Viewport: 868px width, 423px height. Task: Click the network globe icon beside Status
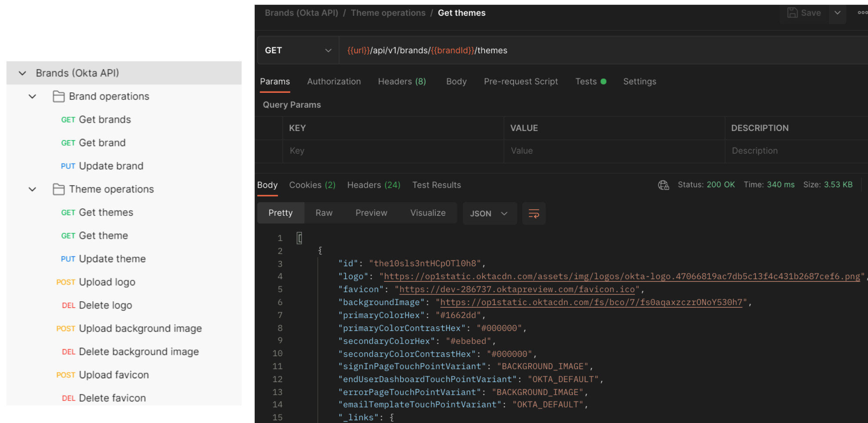point(663,185)
